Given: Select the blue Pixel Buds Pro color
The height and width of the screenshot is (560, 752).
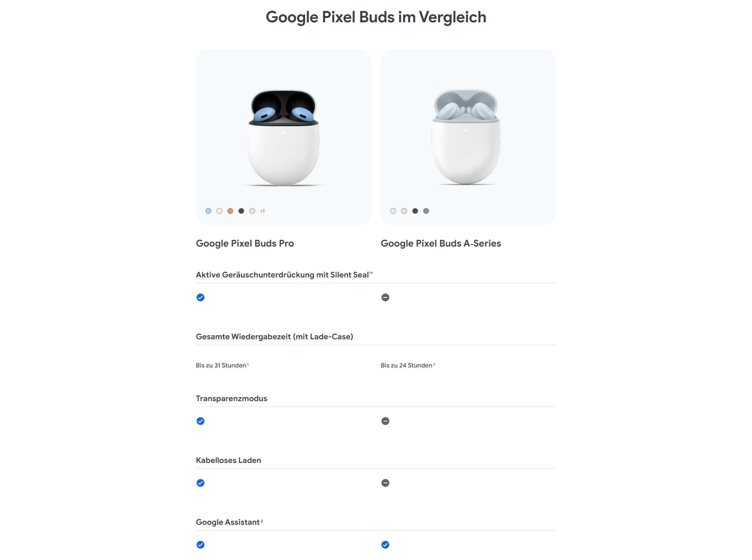Looking at the screenshot, I should pos(208,211).
